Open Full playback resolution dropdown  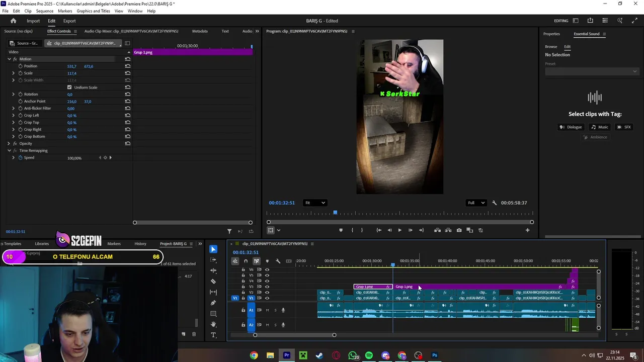pos(476,203)
